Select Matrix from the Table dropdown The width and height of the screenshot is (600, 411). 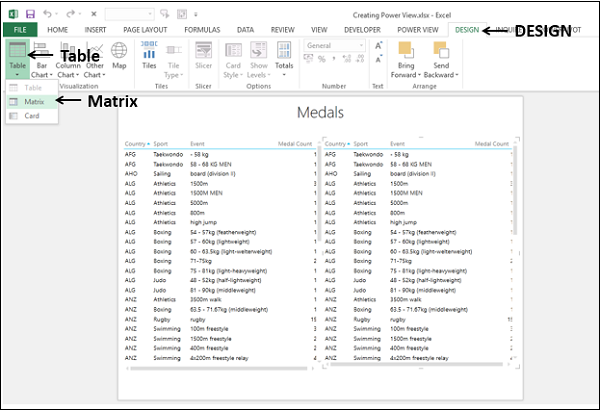[x=34, y=101]
